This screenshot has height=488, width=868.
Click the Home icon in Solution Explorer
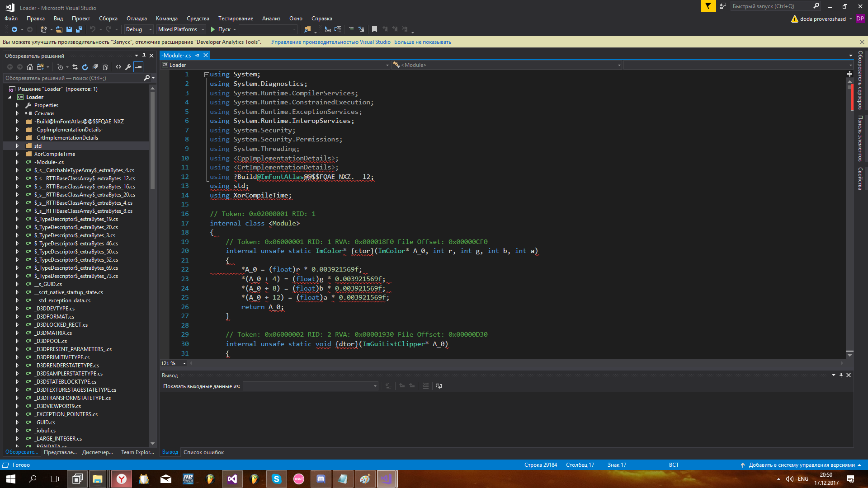tap(30, 67)
